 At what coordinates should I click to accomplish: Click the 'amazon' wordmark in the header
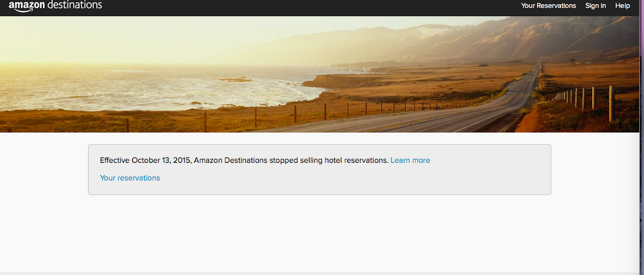coord(26,5)
